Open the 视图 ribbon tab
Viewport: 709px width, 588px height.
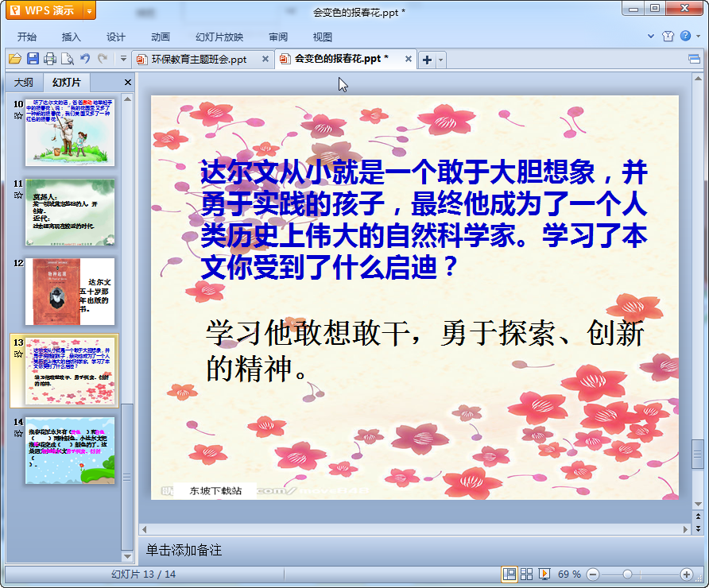323,37
